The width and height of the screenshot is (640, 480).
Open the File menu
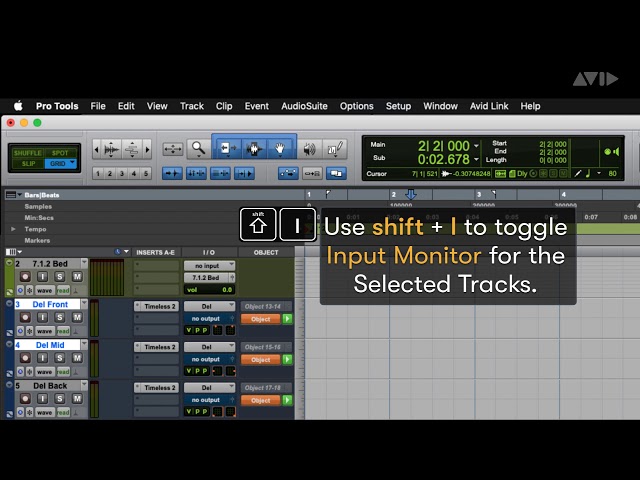click(98, 106)
